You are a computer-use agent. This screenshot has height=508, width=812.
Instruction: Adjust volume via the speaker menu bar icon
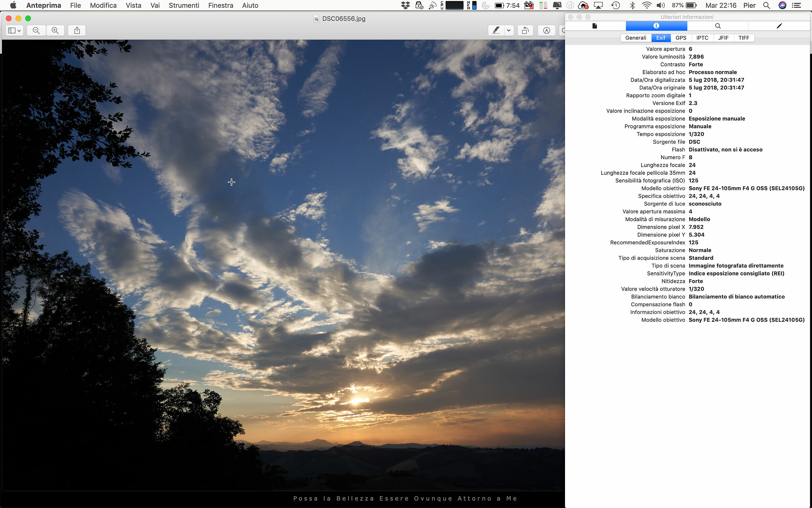tap(660, 5)
